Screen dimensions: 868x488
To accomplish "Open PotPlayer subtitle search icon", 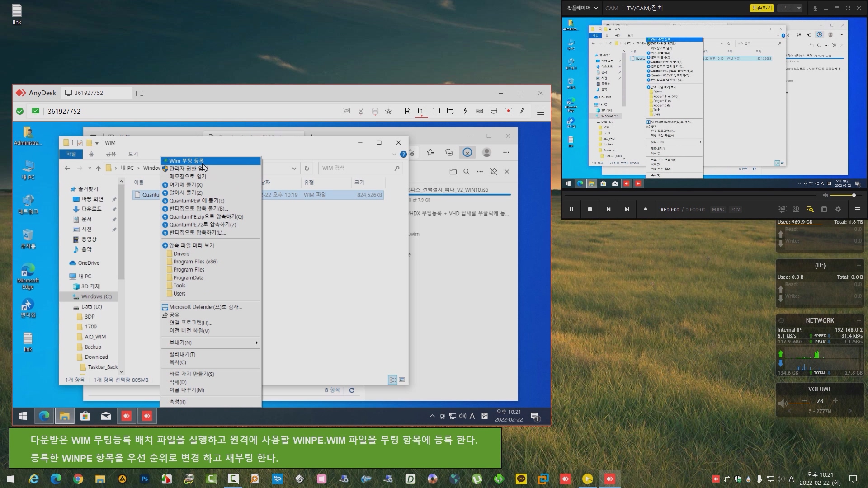I will point(810,209).
